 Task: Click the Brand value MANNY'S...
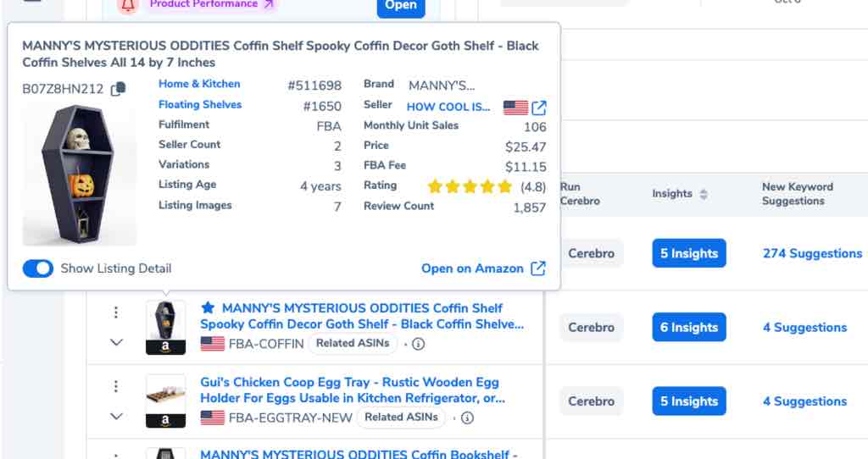coord(442,86)
